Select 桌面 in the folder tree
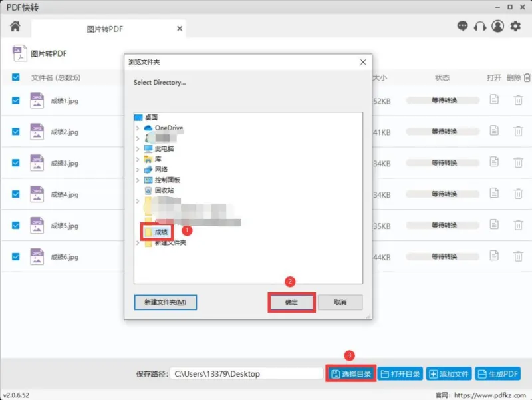Viewport: 532px width, 400px height. click(151, 118)
